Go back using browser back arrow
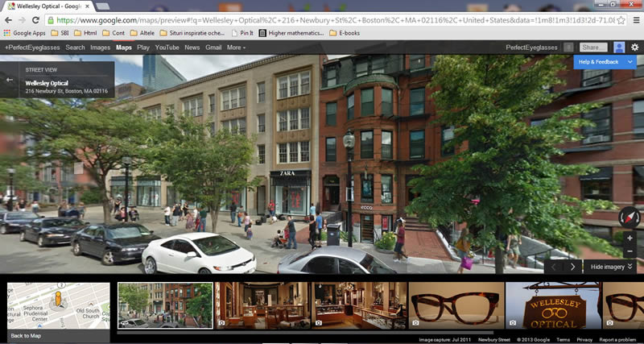This screenshot has height=344, width=644. 8,20
